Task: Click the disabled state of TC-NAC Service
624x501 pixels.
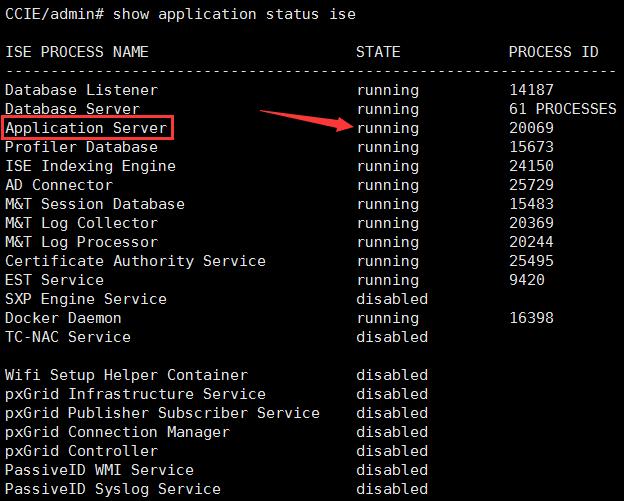Action: pos(392,337)
